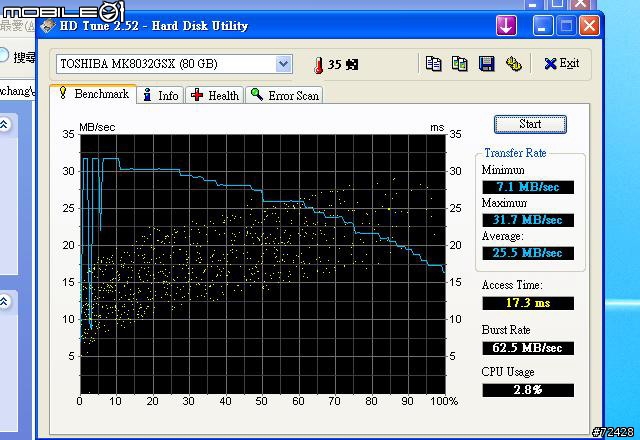This screenshot has height=440, width=640.
Task: Click the Burst Rate value 62.5 MB/sec
Action: click(x=528, y=348)
